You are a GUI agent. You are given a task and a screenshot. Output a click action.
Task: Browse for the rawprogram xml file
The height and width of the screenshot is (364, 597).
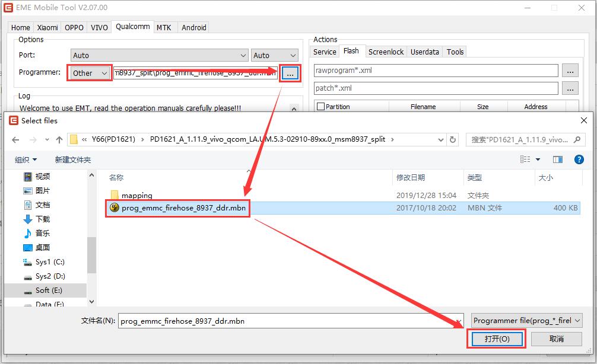[x=570, y=71]
